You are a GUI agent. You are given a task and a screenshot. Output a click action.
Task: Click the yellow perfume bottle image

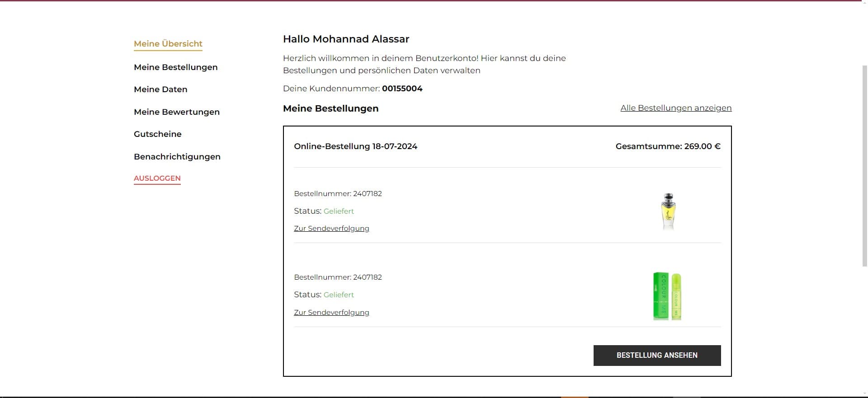click(x=668, y=211)
